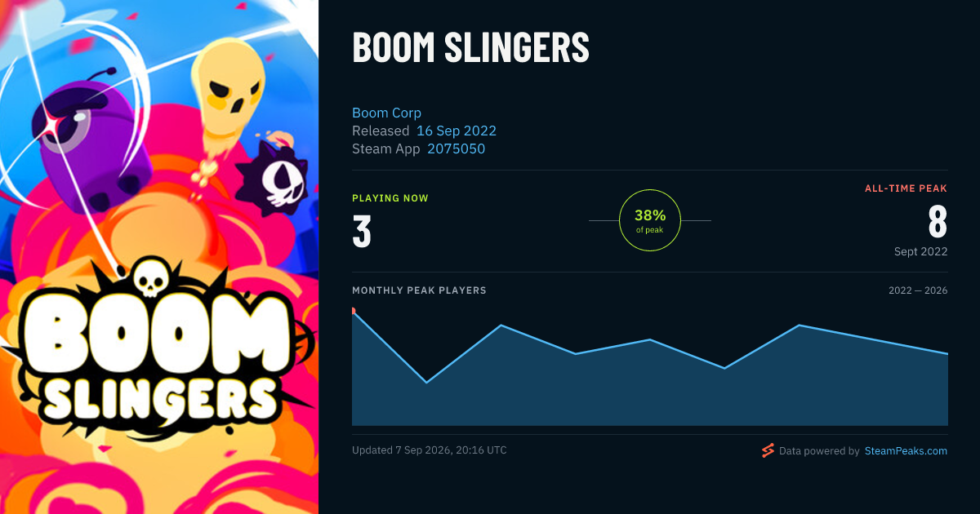
Task: Click the Sept 2022 peak date
Action: tap(921, 251)
